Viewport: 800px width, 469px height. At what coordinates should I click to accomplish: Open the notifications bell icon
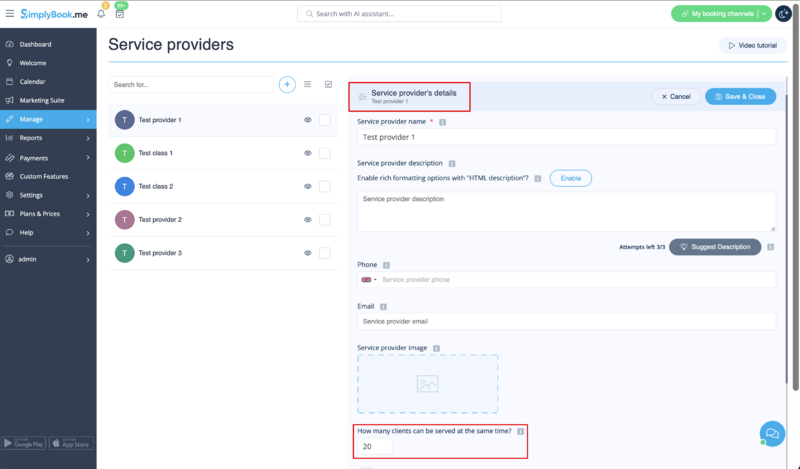(x=101, y=14)
